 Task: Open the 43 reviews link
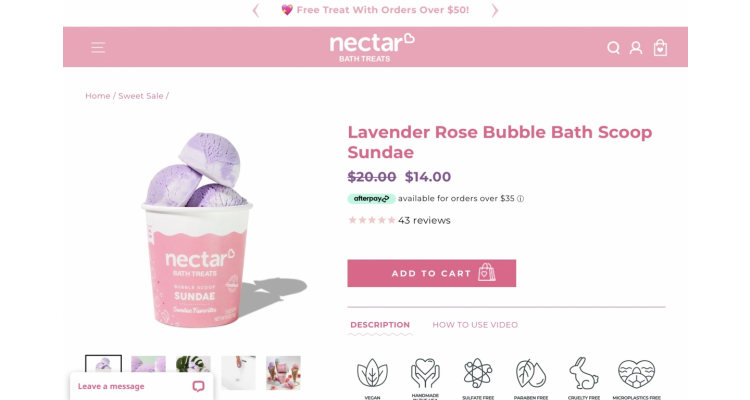[424, 220]
